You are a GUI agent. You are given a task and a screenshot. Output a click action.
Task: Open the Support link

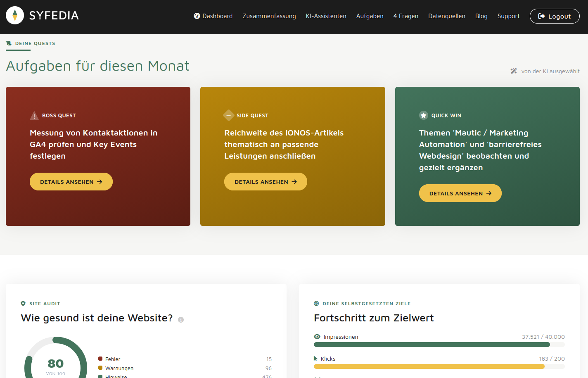pos(509,16)
